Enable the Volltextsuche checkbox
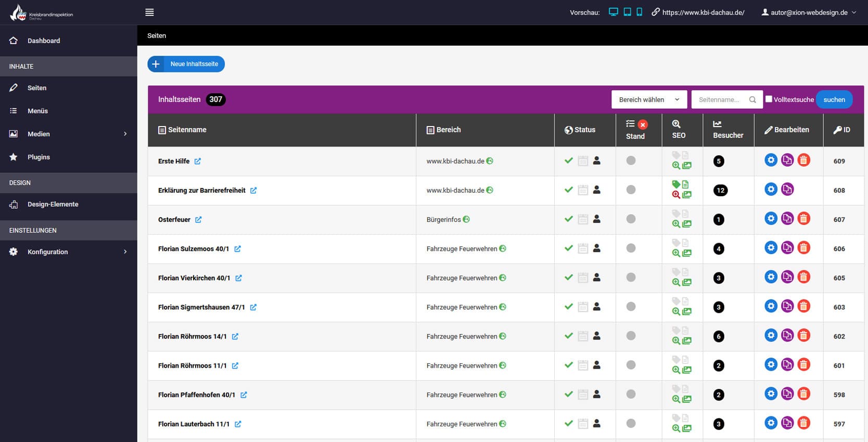 pos(769,99)
